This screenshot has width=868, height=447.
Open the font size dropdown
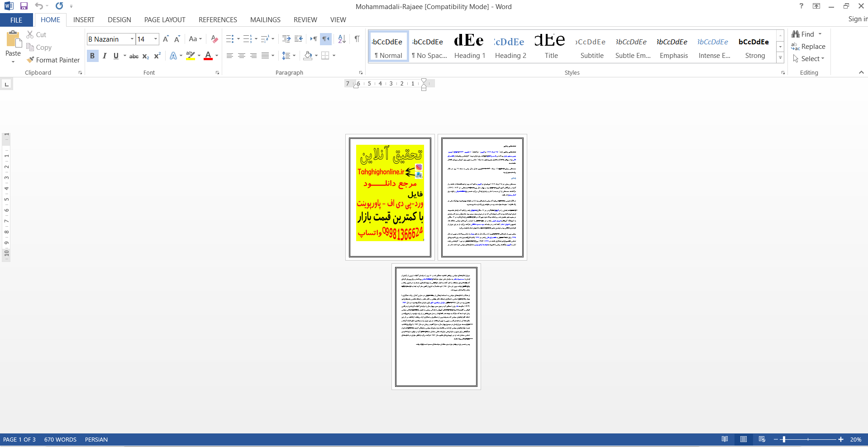coord(156,39)
